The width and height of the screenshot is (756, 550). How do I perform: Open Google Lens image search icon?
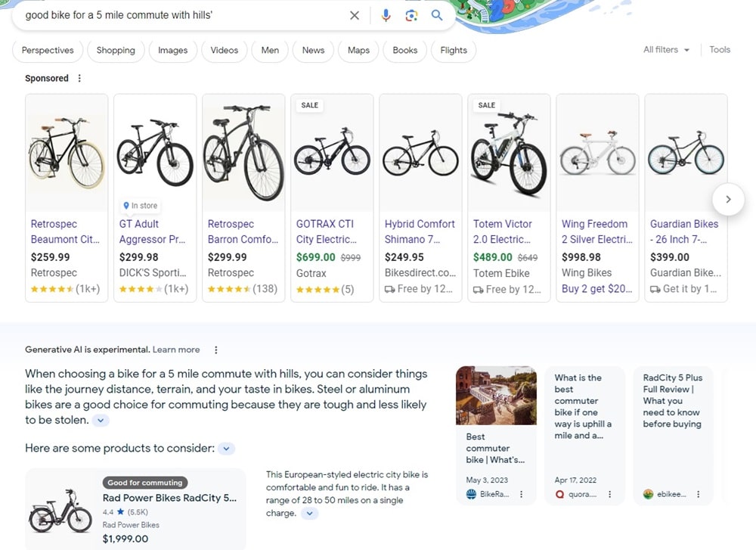(411, 15)
